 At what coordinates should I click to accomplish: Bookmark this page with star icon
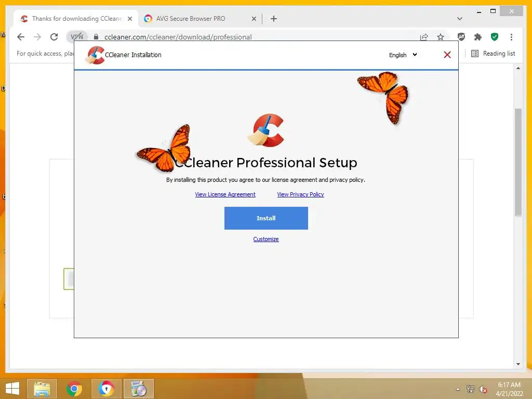pyautogui.click(x=441, y=37)
